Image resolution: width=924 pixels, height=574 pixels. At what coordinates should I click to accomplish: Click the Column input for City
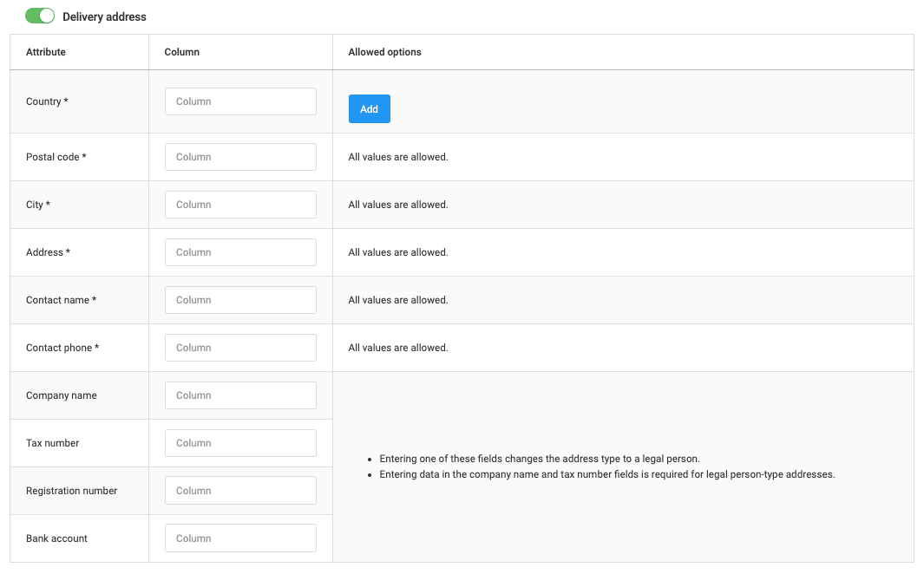tap(240, 204)
